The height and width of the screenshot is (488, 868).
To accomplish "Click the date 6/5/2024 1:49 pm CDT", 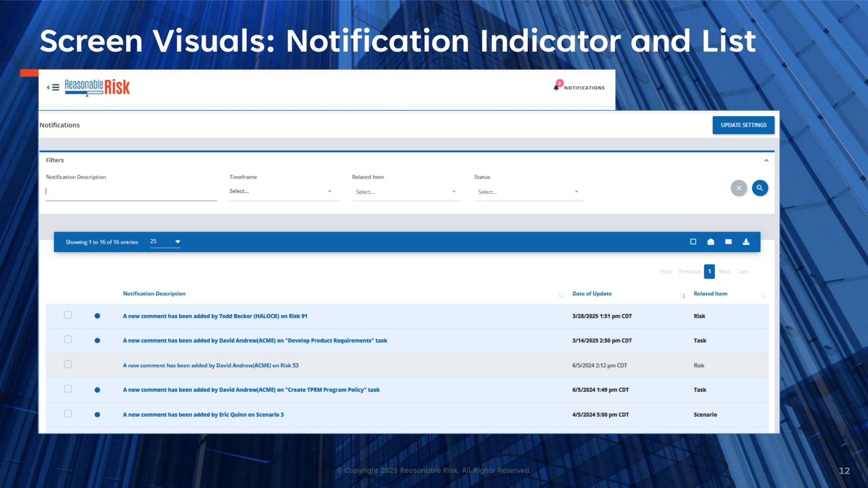I will click(x=600, y=390).
